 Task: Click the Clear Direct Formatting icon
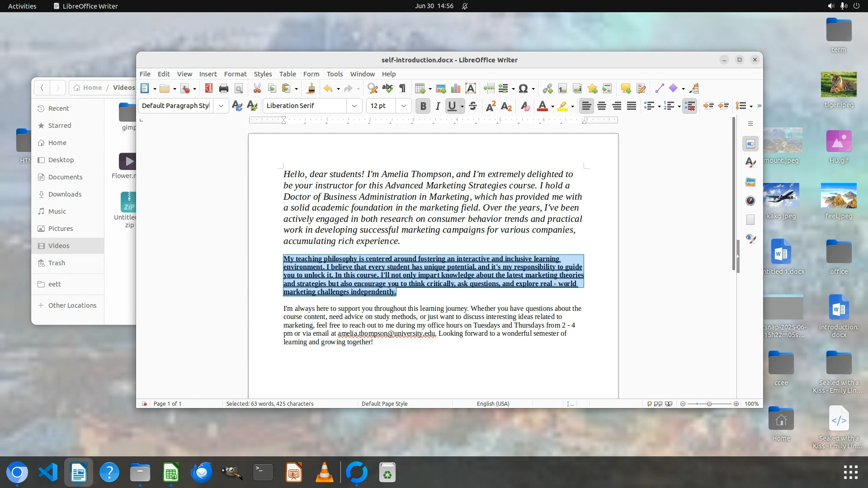(x=525, y=106)
